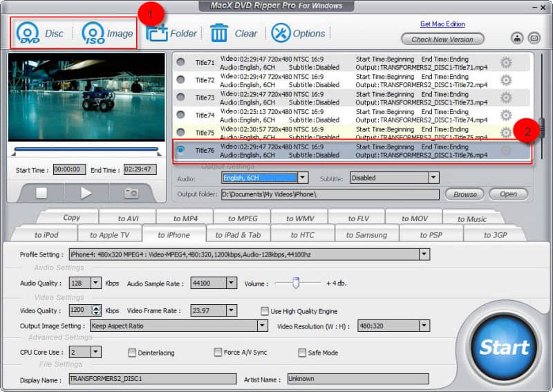553x392 pixels.
Task: Open settings gear for Title73
Action: [x=506, y=97]
